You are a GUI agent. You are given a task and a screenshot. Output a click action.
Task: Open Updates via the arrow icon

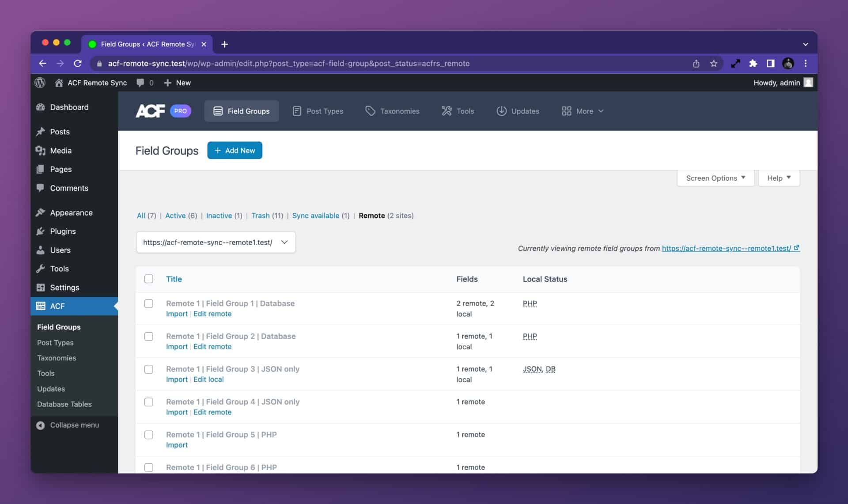(x=502, y=111)
